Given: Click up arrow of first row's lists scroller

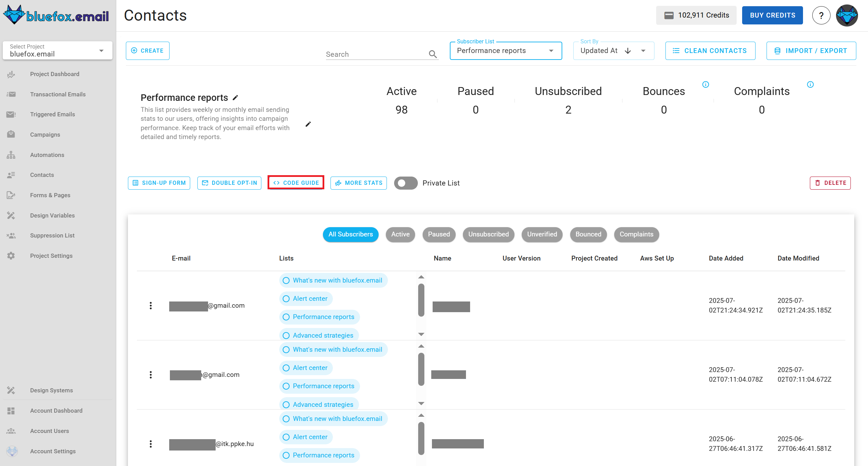Looking at the screenshot, I should 421,277.
